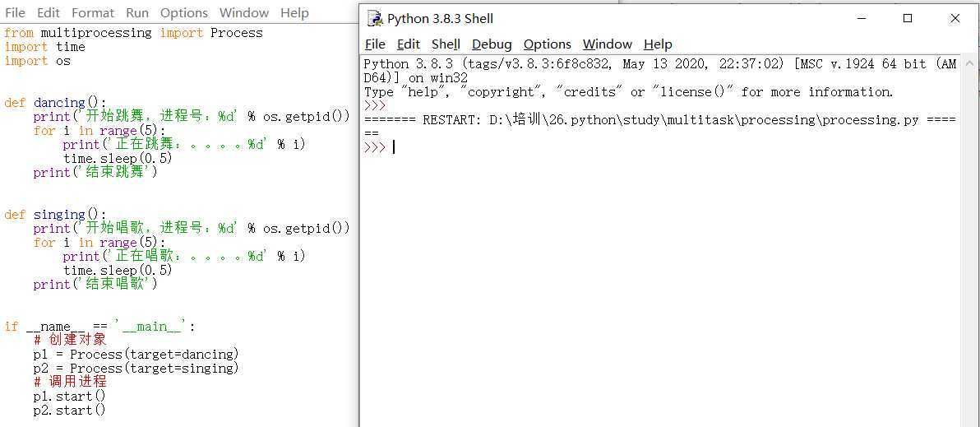Open the Shell window's Options menu

click(x=548, y=44)
